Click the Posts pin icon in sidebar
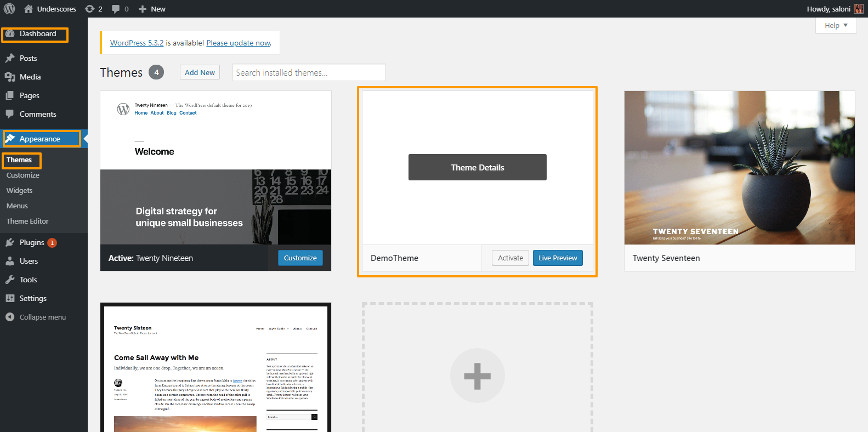This screenshot has width=868, height=432. [10, 58]
